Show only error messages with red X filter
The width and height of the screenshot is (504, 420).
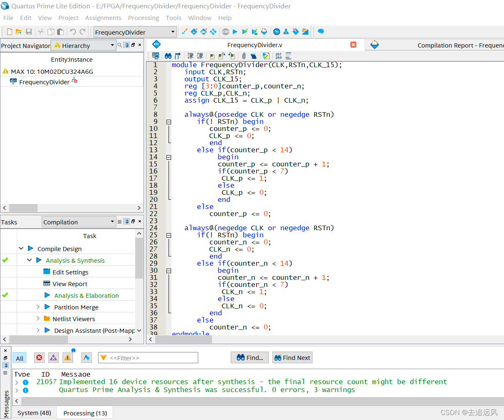(x=39, y=357)
